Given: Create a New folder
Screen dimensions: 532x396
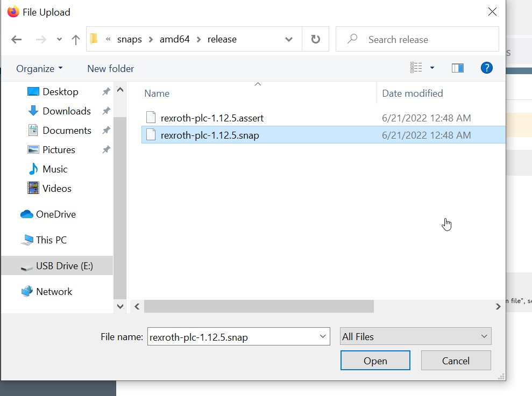Looking at the screenshot, I should pos(111,69).
